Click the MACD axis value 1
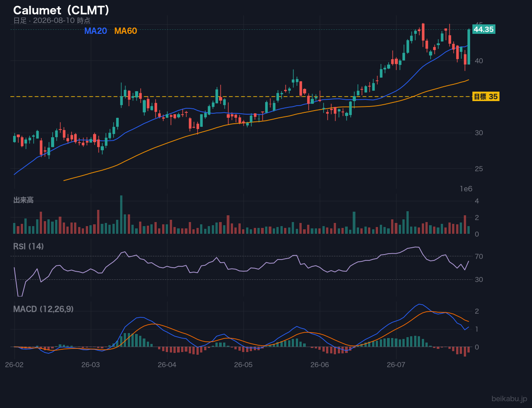Screen dimensions: 532x408 click(477, 329)
